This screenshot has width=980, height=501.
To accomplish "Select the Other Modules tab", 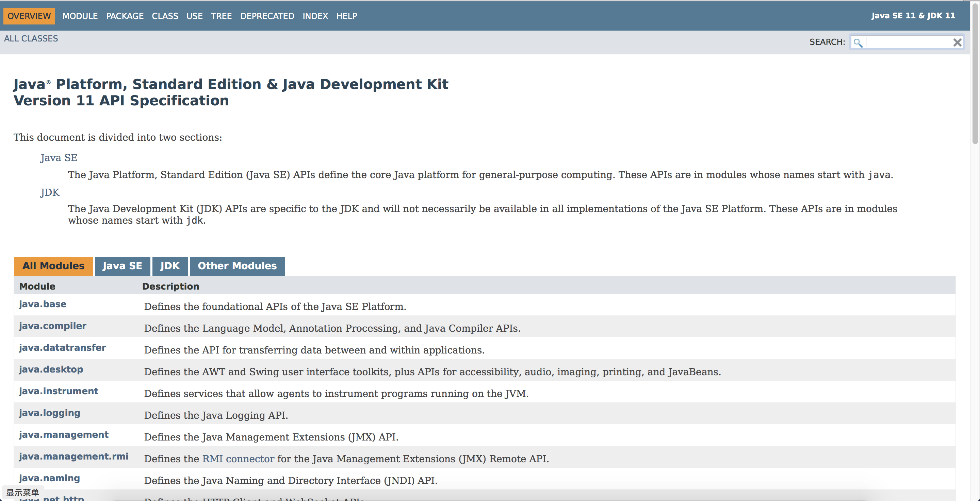I will (x=237, y=266).
